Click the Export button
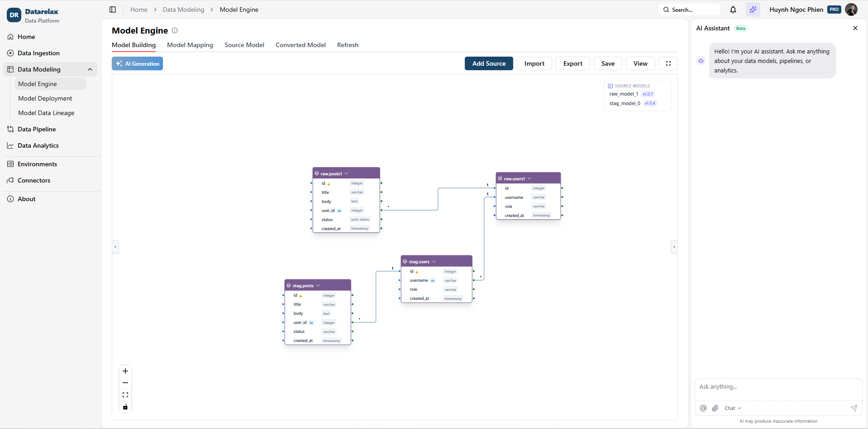The image size is (868, 429). click(572, 63)
